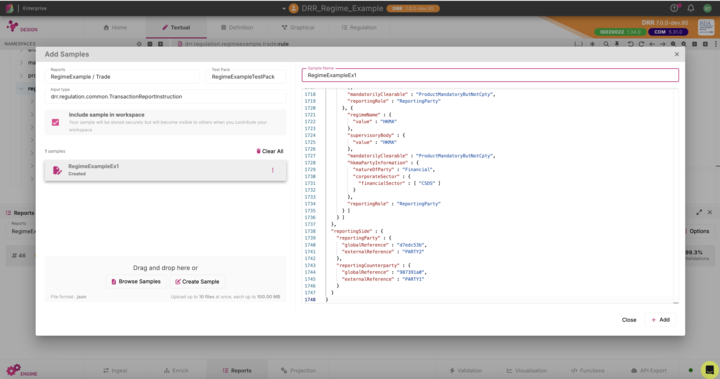Image resolution: width=720 pixels, height=379 pixels.
Task: Click the Browse Samples button
Action: coord(136,282)
